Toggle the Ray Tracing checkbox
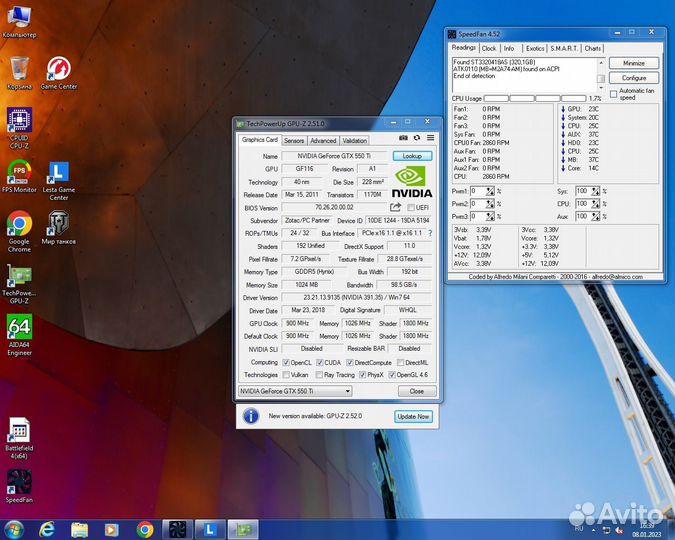The width and height of the screenshot is (675, 540). coord(319,375)
